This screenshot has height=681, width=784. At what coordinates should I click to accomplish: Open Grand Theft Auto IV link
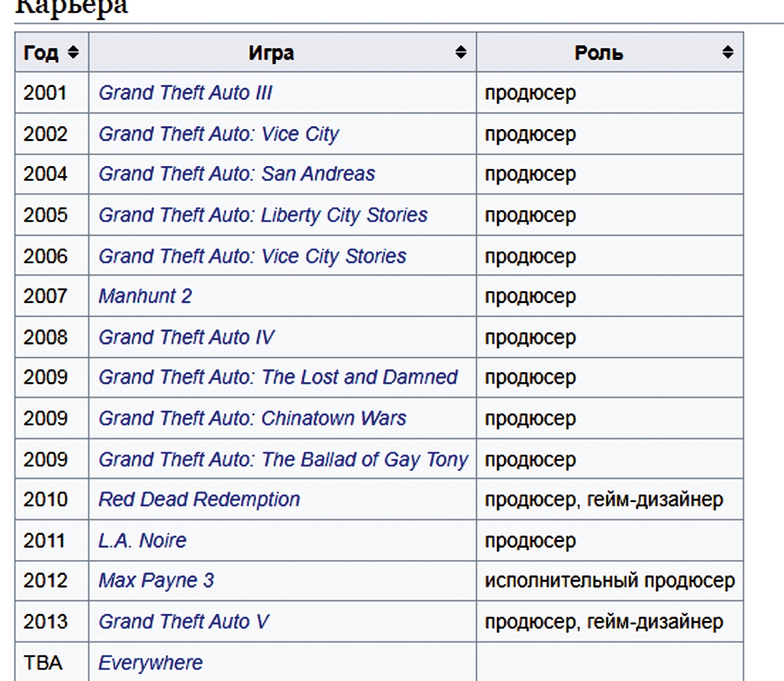tap(187, 337)
